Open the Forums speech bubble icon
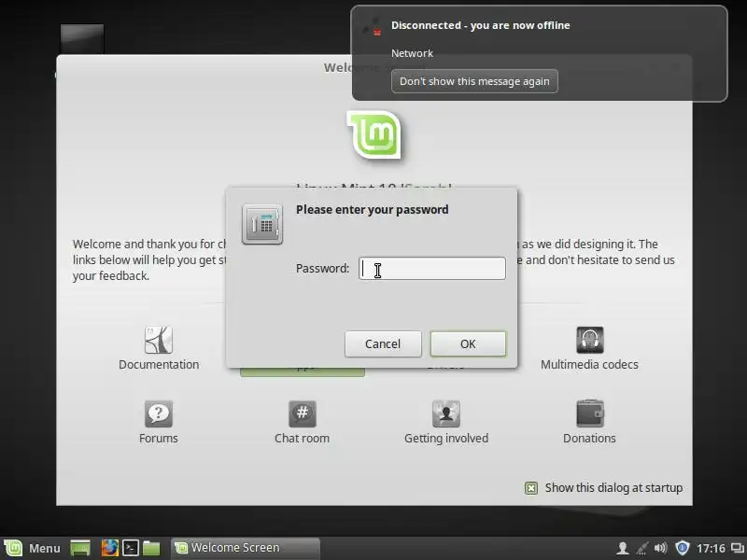Screen dimensions: 747x560 coord(158,413)
